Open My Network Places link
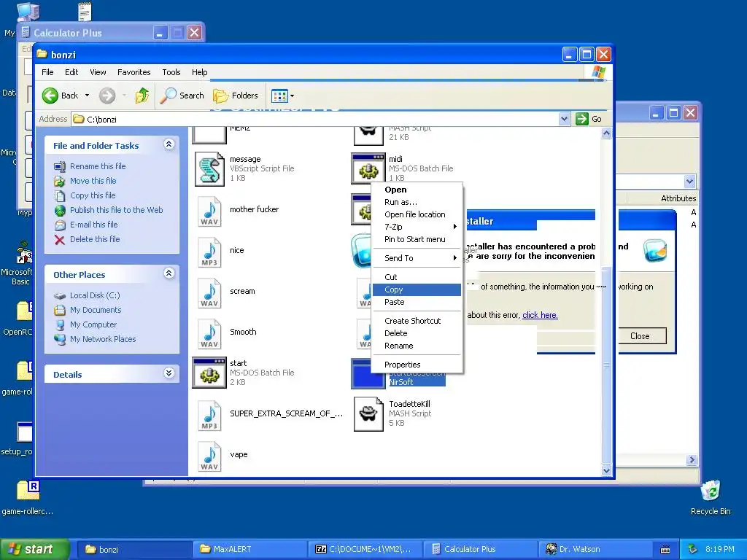Screen dimensions: 747x560 (x=103, y=340)
